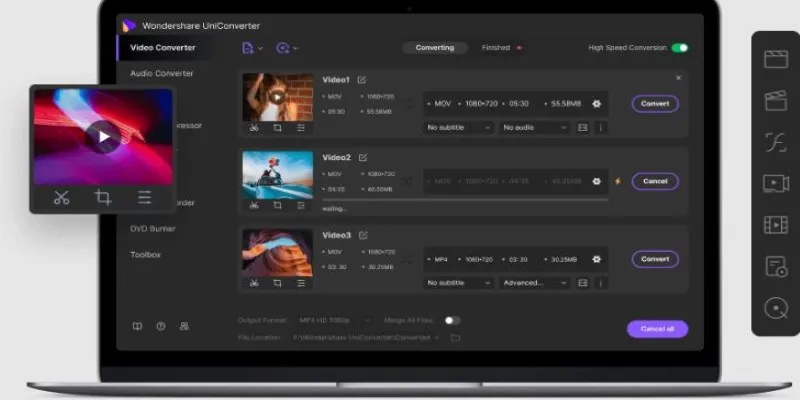
Task: Click the lines icon in the floating preview card
Action: (144, 197)
